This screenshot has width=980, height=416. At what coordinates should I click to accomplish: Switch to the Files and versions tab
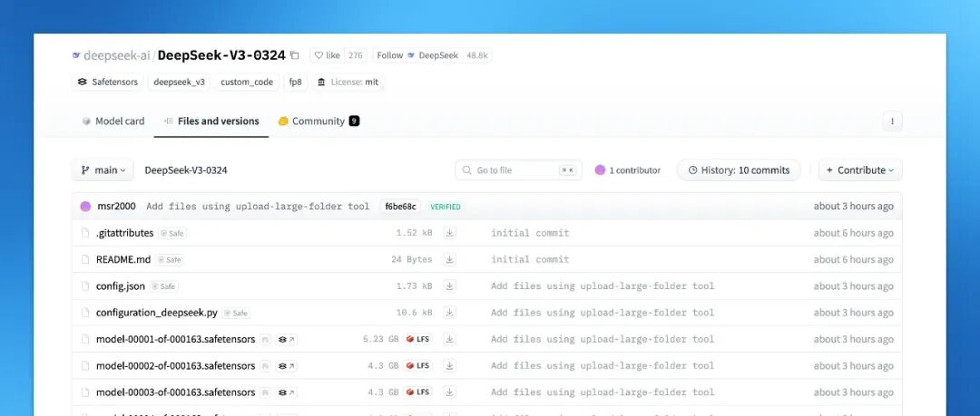tap(211, 121)
